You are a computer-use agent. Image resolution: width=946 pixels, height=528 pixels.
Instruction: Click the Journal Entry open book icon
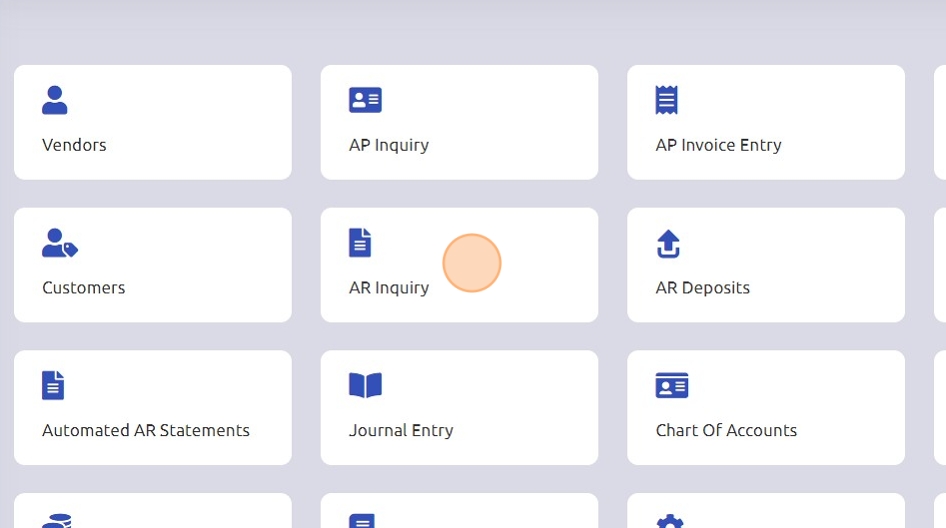click(365, 385)
